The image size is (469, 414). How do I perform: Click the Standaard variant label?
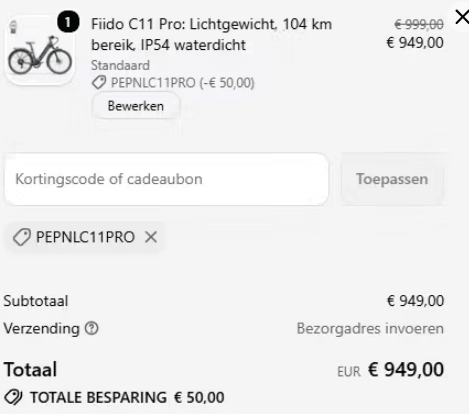120,65
